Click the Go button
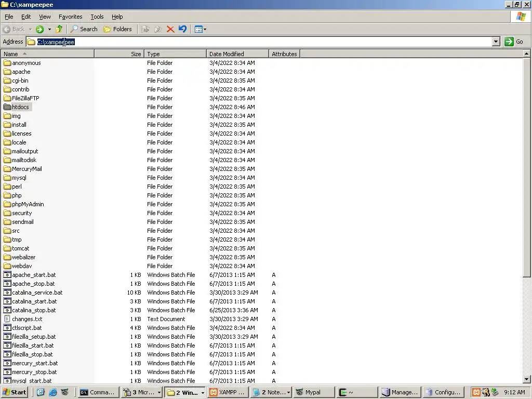532x399 pixels. coord(514,42)
